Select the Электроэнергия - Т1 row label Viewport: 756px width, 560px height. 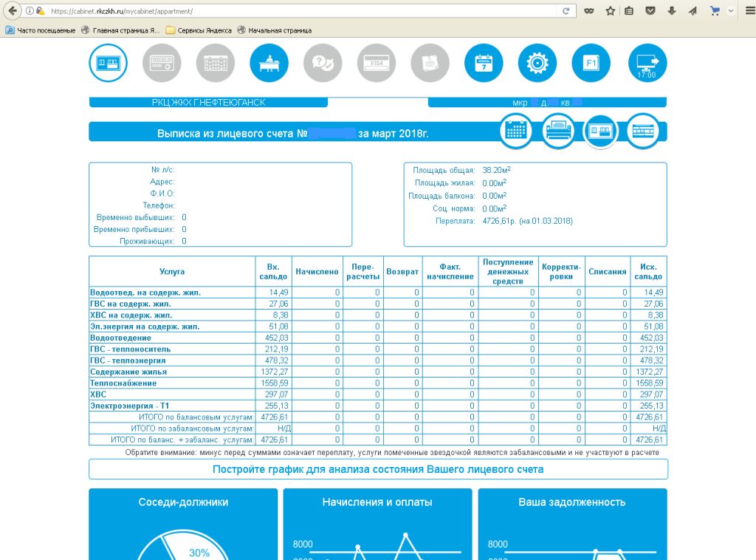point(129,406)
